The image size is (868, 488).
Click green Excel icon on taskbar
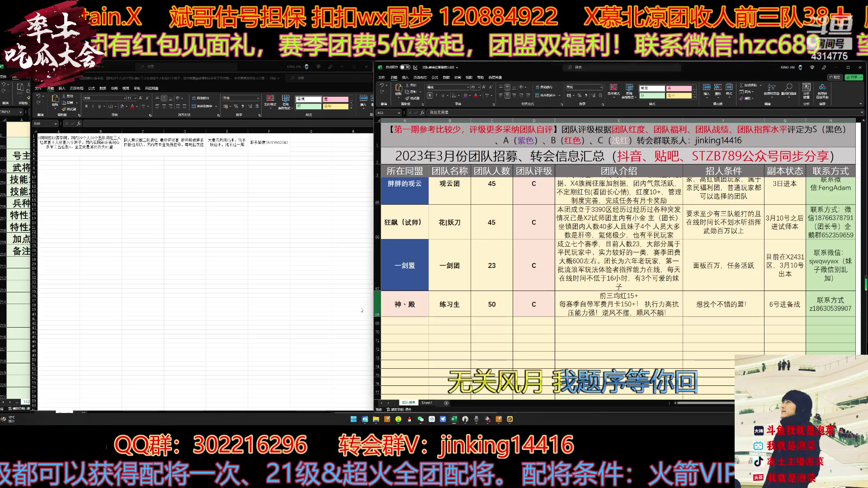[x=454, y=419]
